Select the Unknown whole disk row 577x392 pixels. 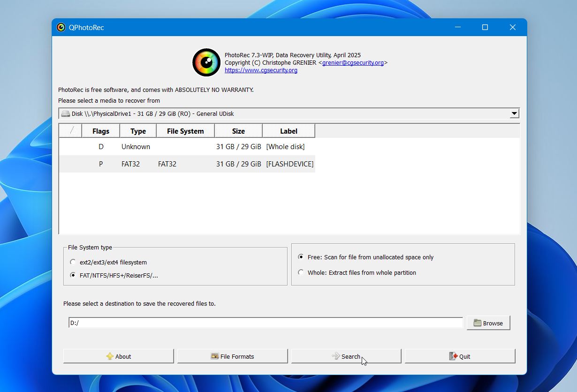pyautogui.click(x=187, y=147)
